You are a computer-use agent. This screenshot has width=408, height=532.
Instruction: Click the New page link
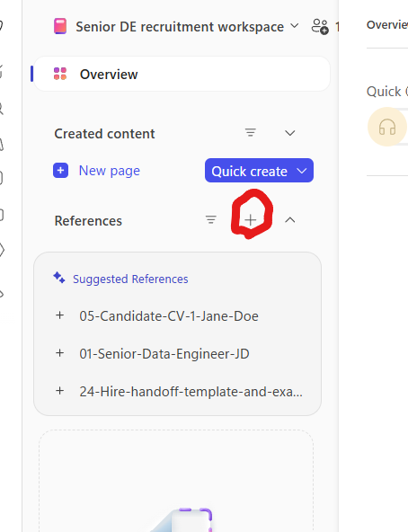(x=110, y=171)
